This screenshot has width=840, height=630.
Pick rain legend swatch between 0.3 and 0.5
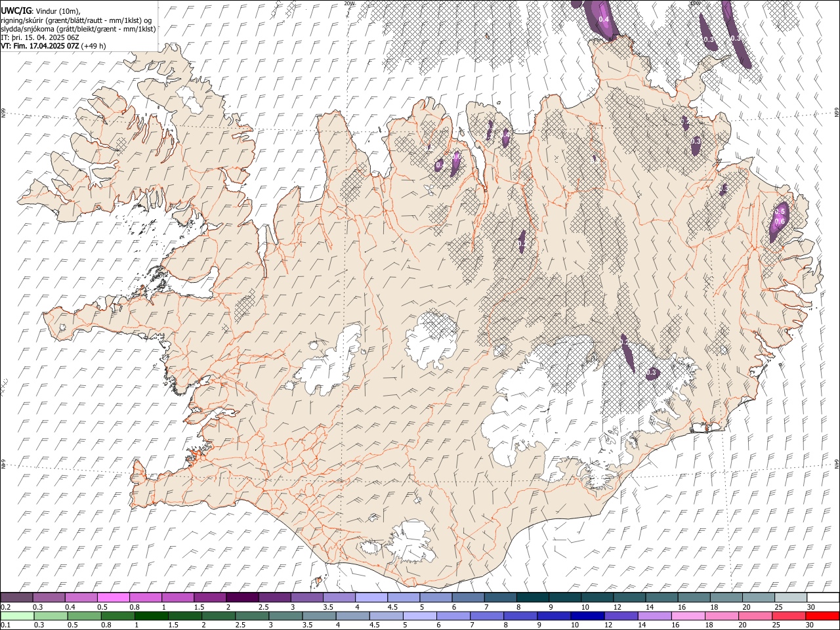pos(51,616)
